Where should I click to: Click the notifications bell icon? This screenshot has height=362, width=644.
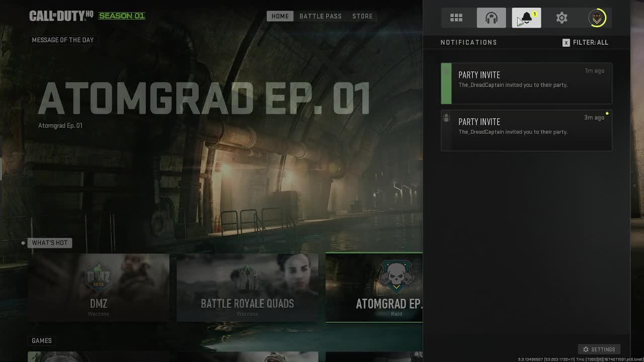coord(526,18)
